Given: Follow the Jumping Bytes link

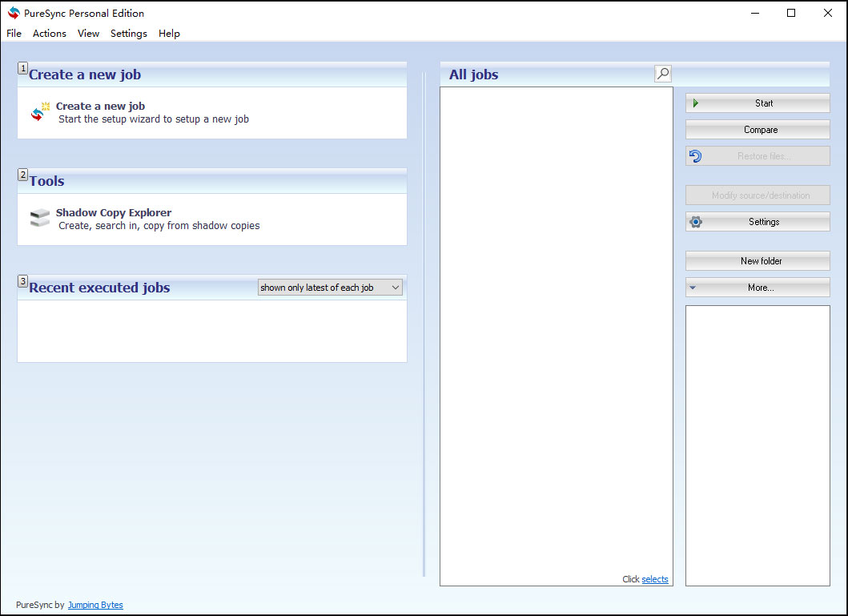Looking at the screenshot, I should click(95, 605).
